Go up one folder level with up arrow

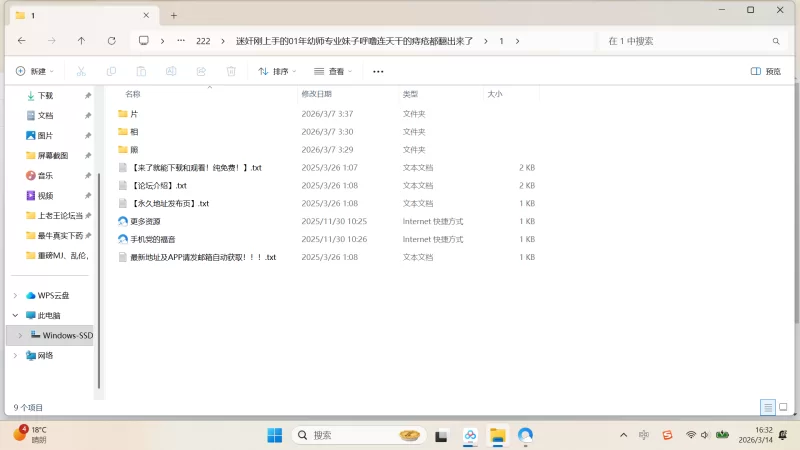pyautogui.click(x=81, y=41)
